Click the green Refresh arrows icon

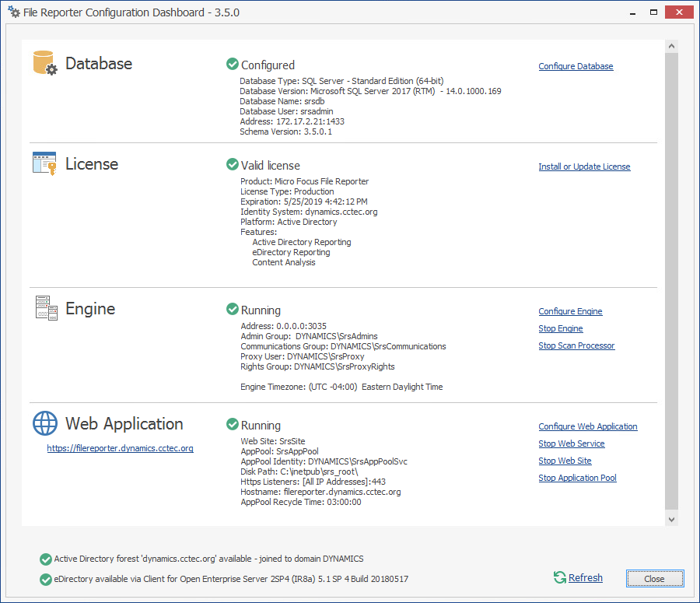[x=559, y=577]
